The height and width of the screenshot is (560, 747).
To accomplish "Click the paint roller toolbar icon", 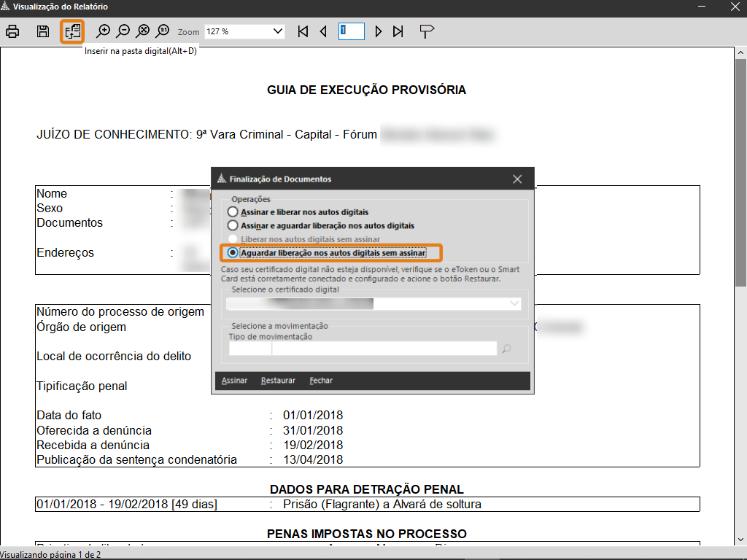I will click(426, 31).
